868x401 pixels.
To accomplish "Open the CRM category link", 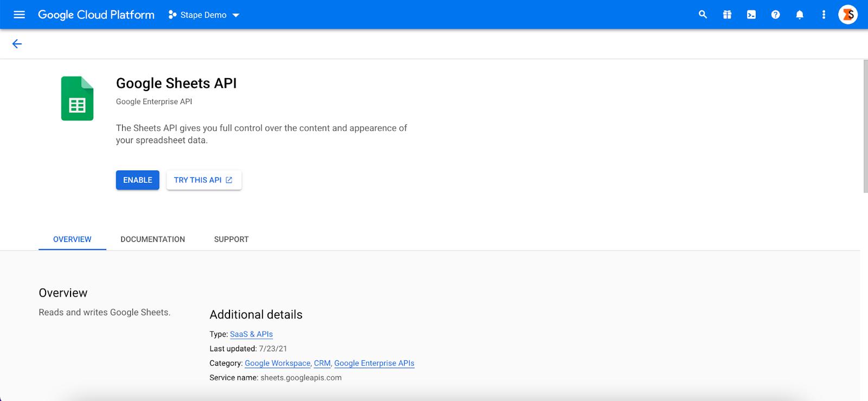I will pos(322,364).
